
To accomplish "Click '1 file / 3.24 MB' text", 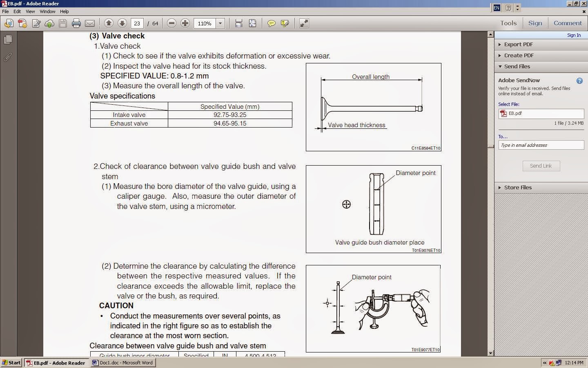I will [569, 123].
